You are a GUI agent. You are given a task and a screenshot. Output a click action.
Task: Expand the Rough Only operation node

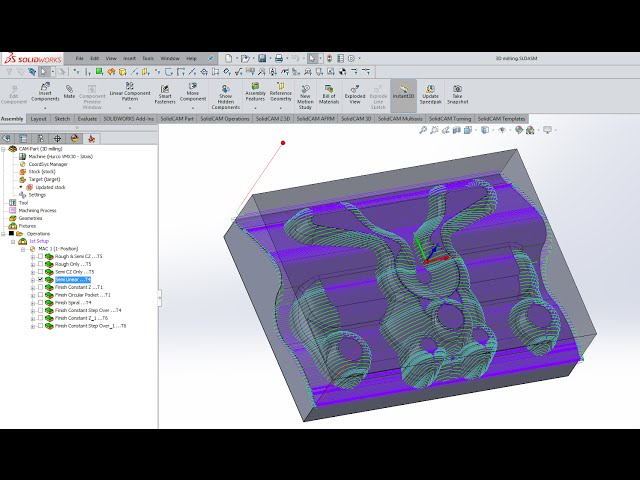33,264
